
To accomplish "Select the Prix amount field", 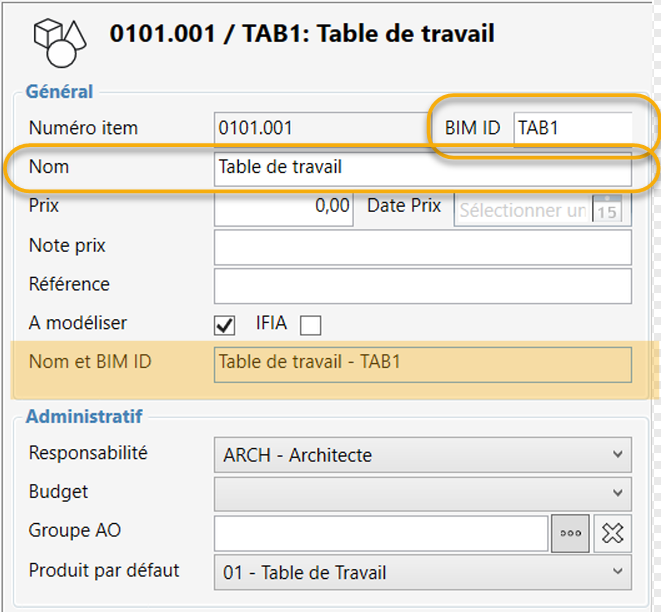I will [284, 207].
